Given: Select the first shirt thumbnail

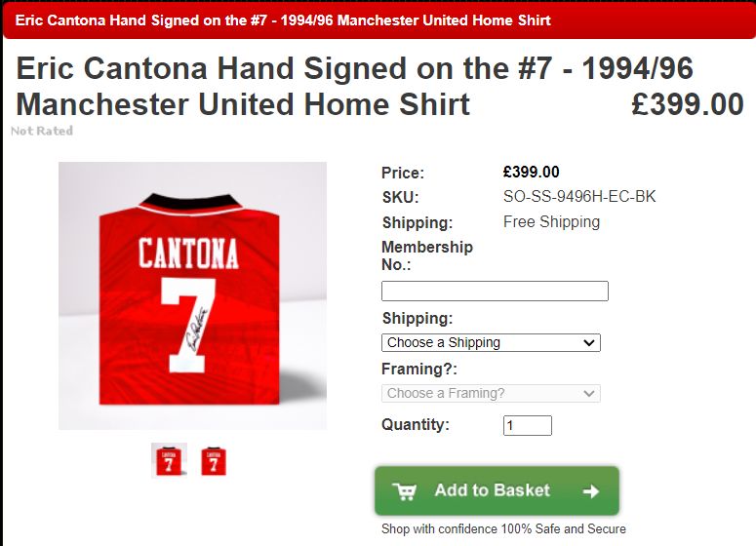Looking at the screenshot, I should [x=169, y=460].
